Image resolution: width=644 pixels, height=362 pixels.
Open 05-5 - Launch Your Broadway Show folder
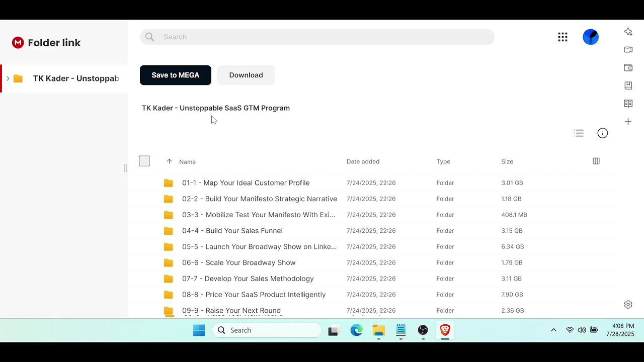(260, 247)
